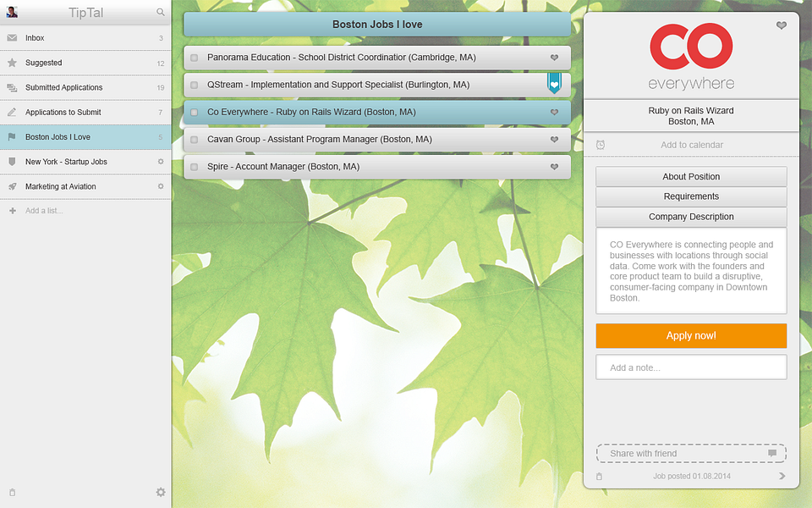Click heart on Cavan Group job row
Viewport: 812px width, 508px height.
[x=554, y=140]
